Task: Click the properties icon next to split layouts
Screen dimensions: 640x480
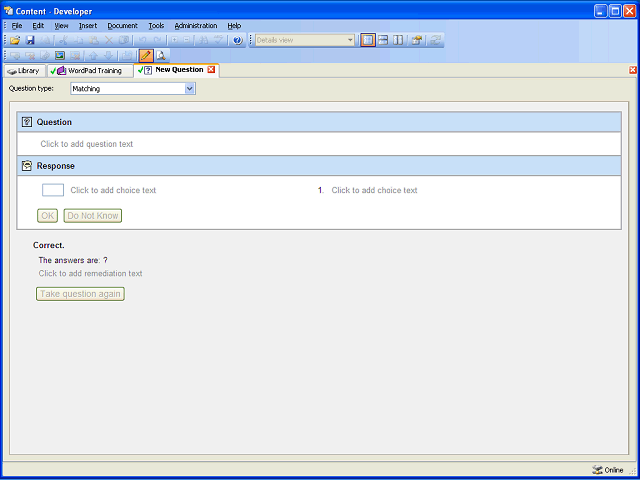Action: (x=416, y=40)
